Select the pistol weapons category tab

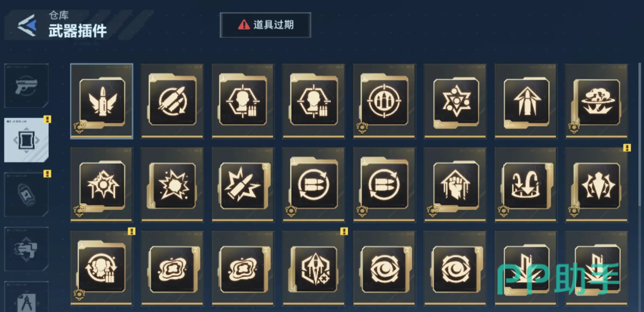point(26,86)
